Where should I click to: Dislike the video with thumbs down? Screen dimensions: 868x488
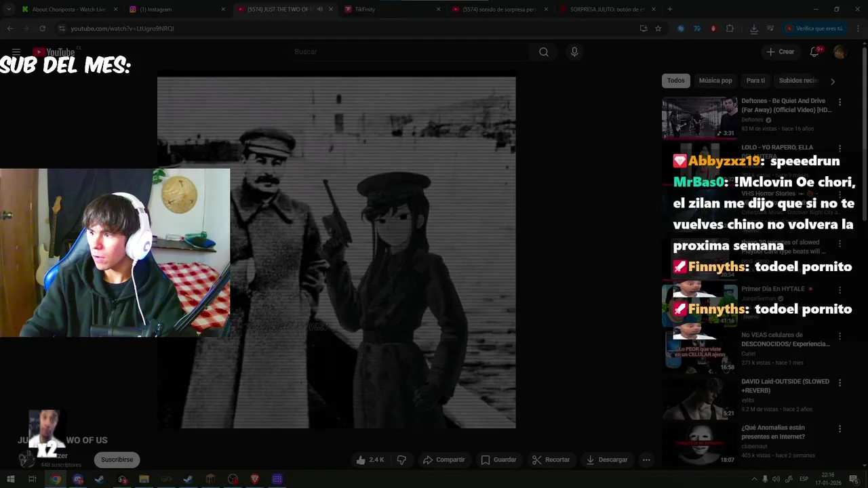401,460
